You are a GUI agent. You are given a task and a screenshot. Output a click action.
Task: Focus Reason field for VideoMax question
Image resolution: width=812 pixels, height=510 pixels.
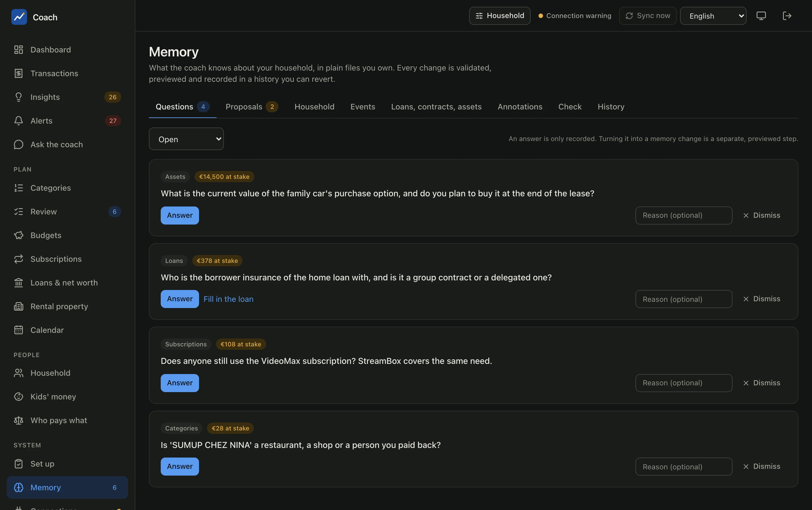(x=684, y=383)
